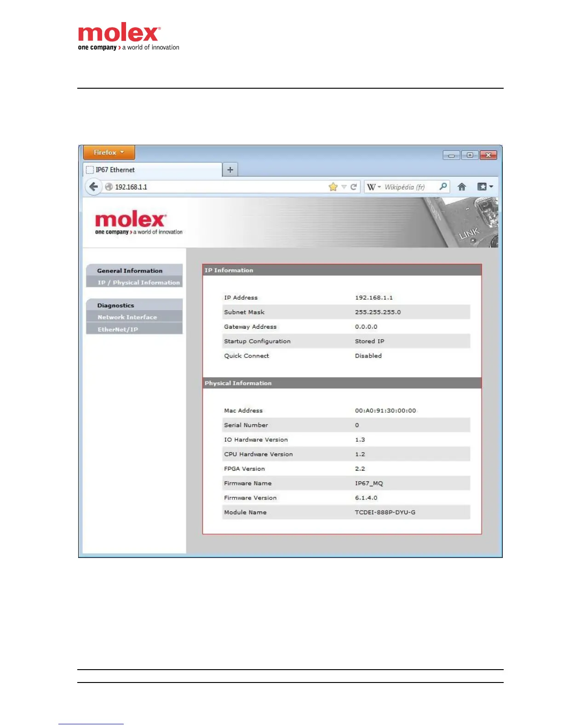Viewport: 563px width, 728px height.
Task: Click the Mac Address label
Action: point(243,410)
